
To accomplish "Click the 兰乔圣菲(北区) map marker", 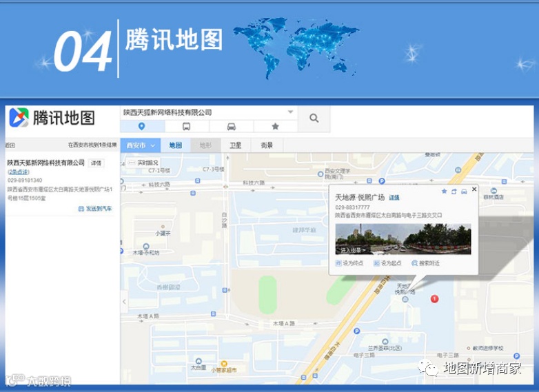I will (x=385, y=342).
